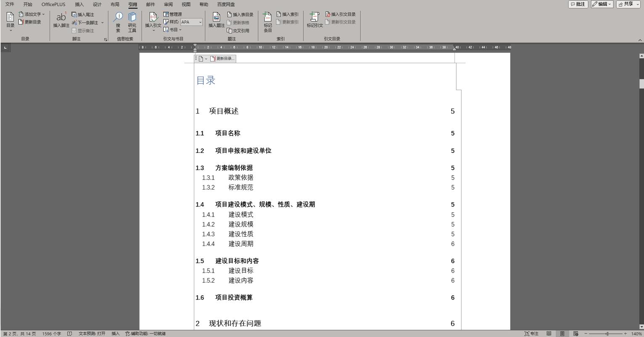Open the 邮件 tab
The image size is (644, 337).
[x=151, y=4]
